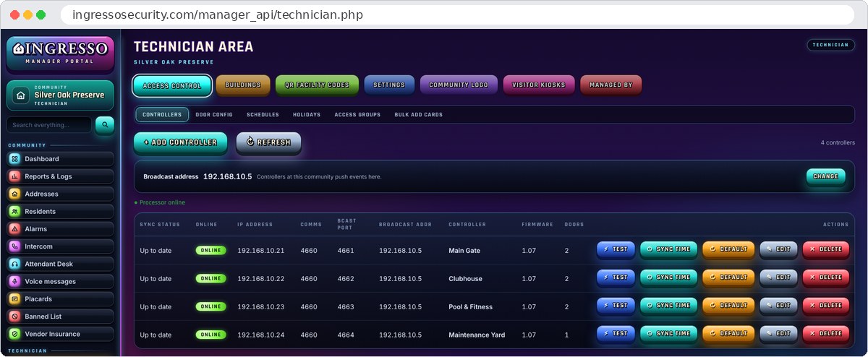Sync time for Clubhouse controller

point(669,278)
